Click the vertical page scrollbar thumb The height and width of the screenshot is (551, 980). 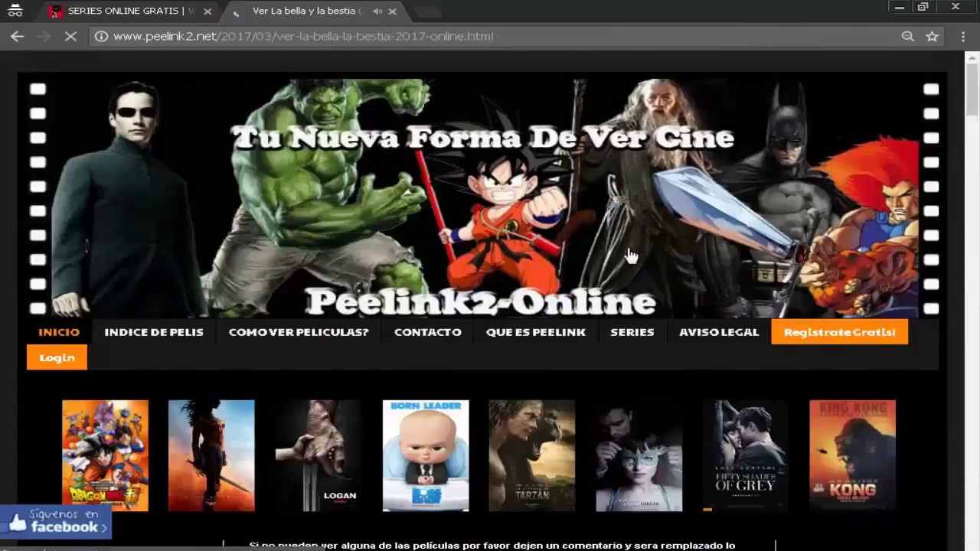(972, 90)
